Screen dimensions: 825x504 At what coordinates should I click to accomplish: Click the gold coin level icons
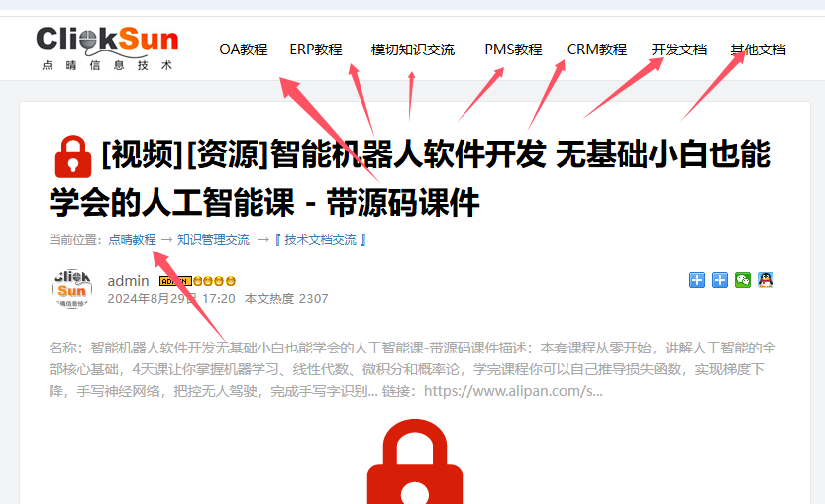coord(214,281)
